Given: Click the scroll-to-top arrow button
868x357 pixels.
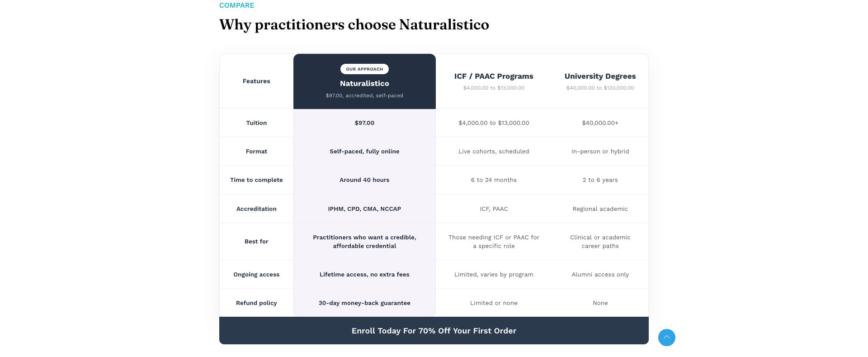Looking at the screenshot, I should coord(666,338).
